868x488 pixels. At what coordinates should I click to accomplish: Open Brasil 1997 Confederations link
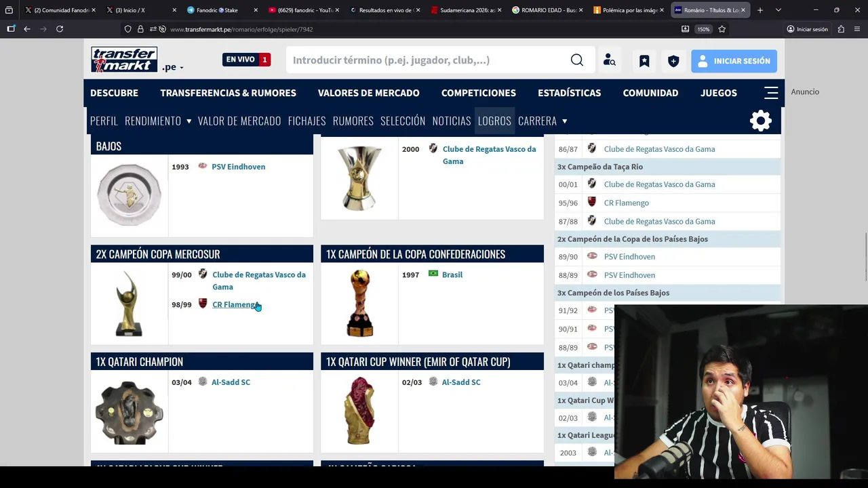[452, 274]
